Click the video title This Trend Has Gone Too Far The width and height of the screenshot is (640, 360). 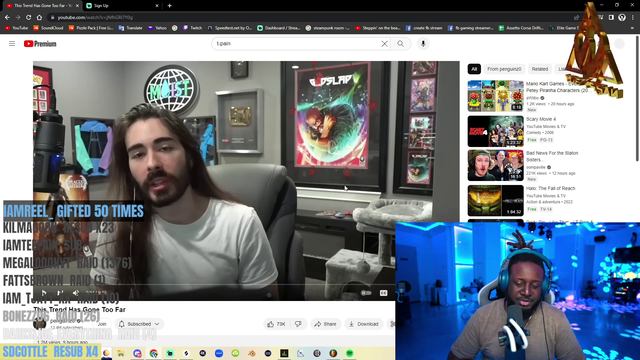click(x=80, y=310)
